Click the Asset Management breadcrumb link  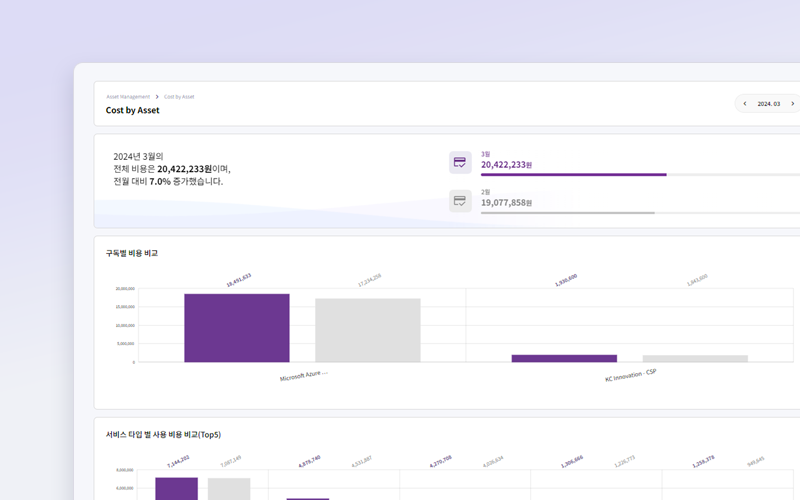pos(128,96)
